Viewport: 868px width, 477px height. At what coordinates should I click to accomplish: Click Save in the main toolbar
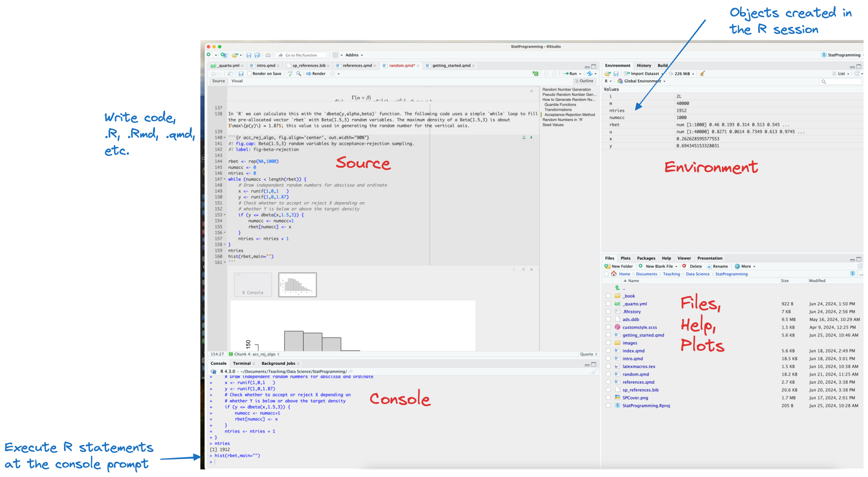(x=249, y=55)
